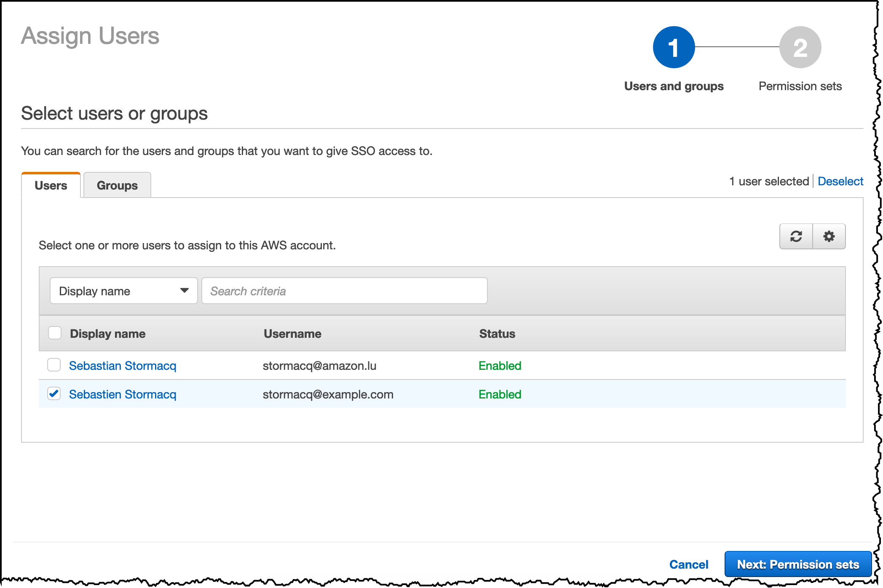Check the Sebastian Stormacq row checkbox
This screenshot has height=588, width=883.
point(54,365)
